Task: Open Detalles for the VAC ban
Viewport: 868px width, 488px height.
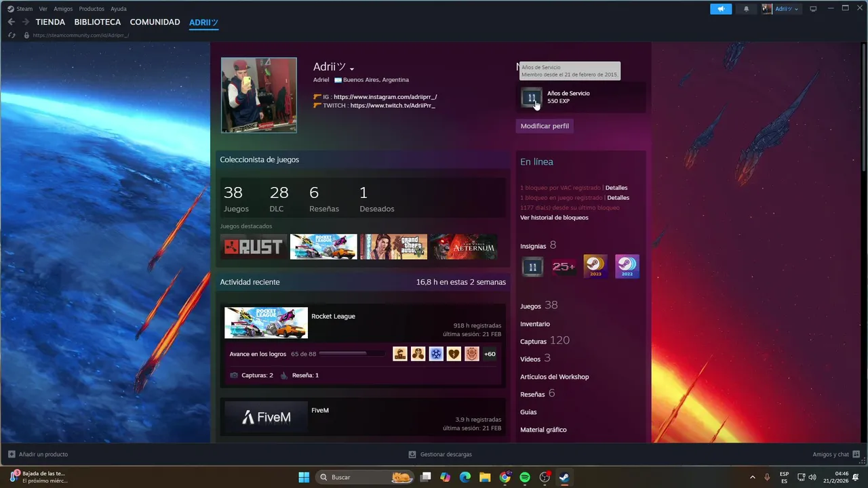Action: 616,188
